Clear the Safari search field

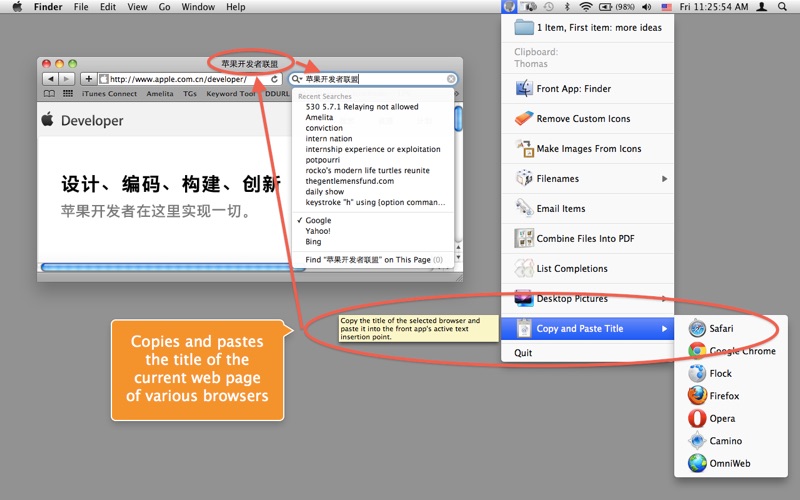point(451,79)
